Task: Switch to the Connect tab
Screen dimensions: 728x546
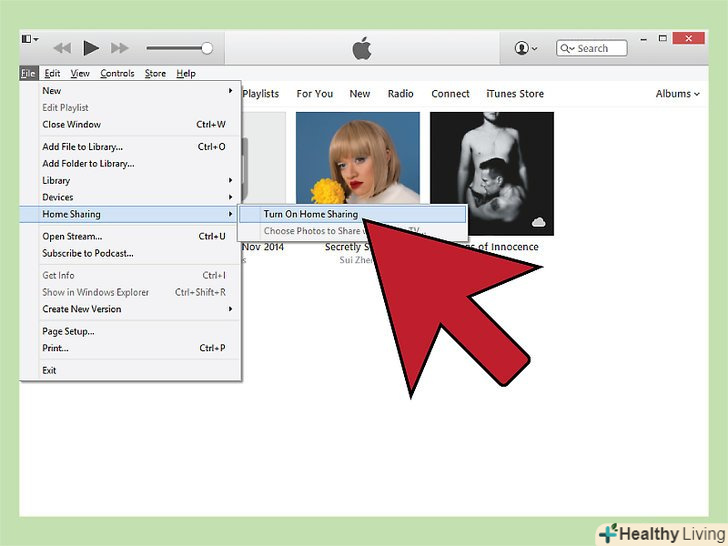Action: coord(450,94)
